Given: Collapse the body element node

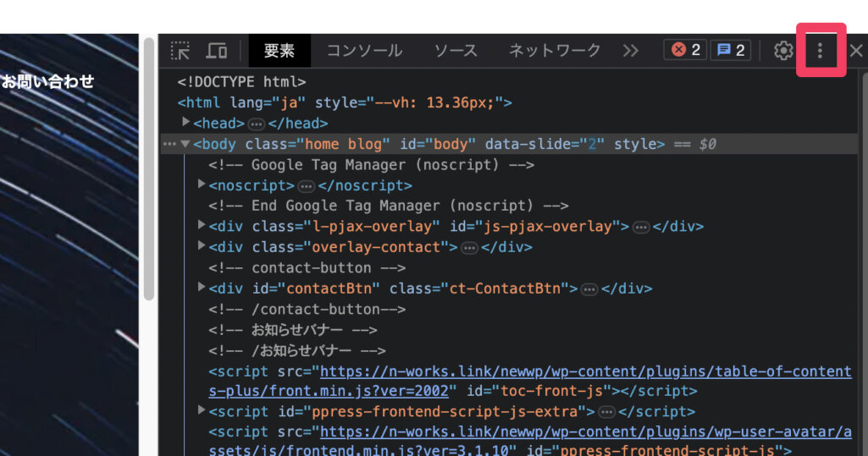Looking at the screenshot, I should 185,144.
